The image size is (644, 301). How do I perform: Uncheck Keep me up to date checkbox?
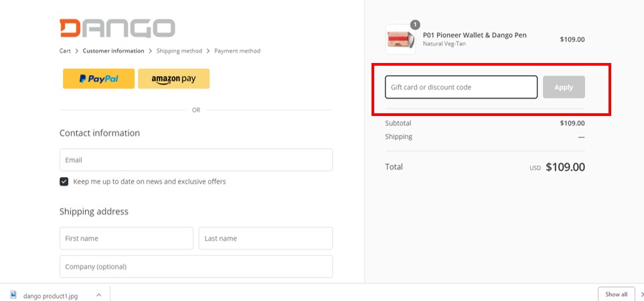[64, 182]
